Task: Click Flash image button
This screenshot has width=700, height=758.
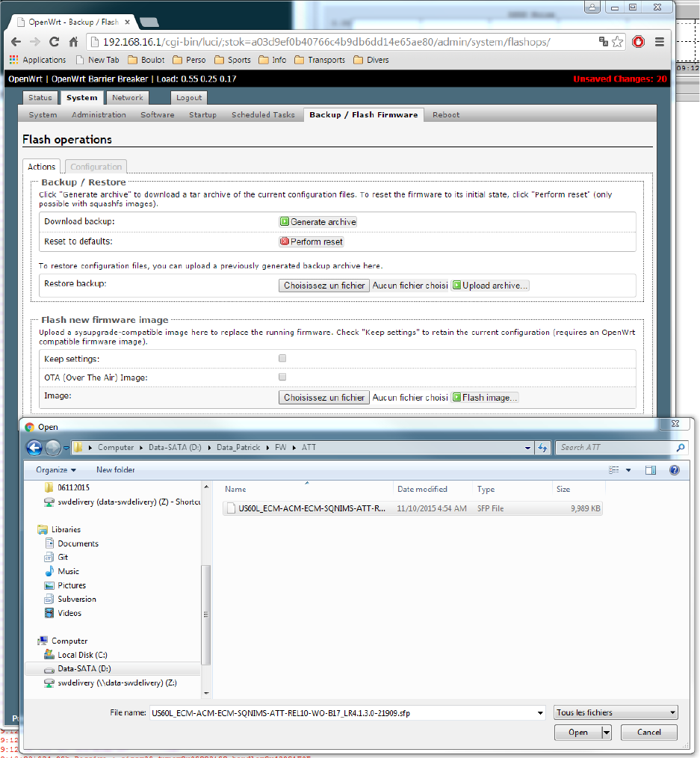Action: [485, 398]
